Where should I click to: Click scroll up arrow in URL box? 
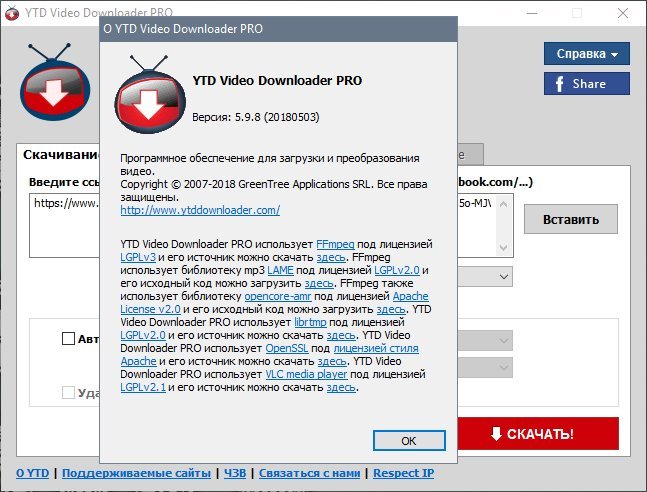pos(503,203)
